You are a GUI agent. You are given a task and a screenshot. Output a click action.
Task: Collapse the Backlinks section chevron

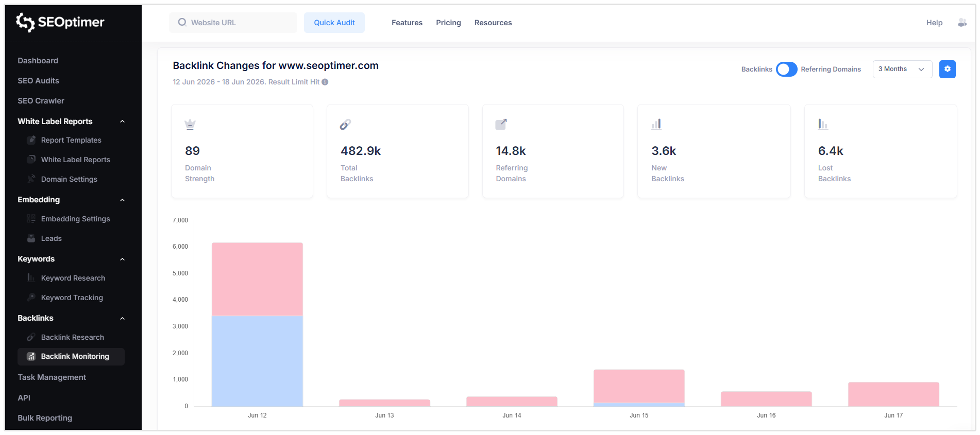coord(123,318)
